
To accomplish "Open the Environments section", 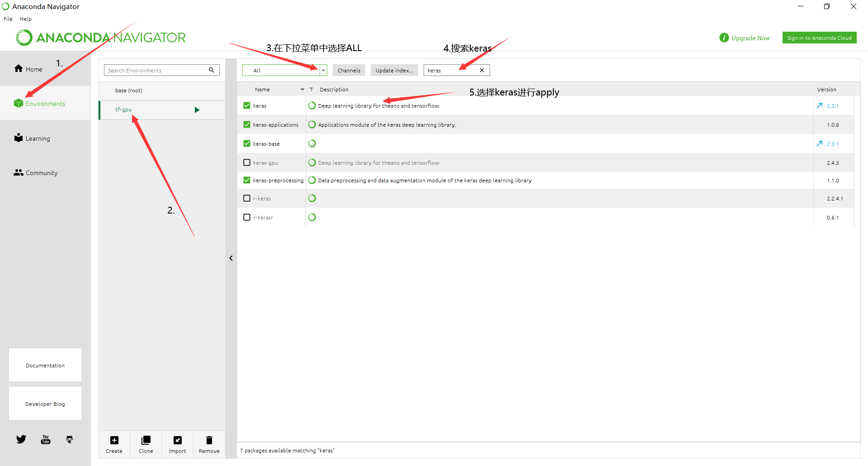I will tap(45, 103).
